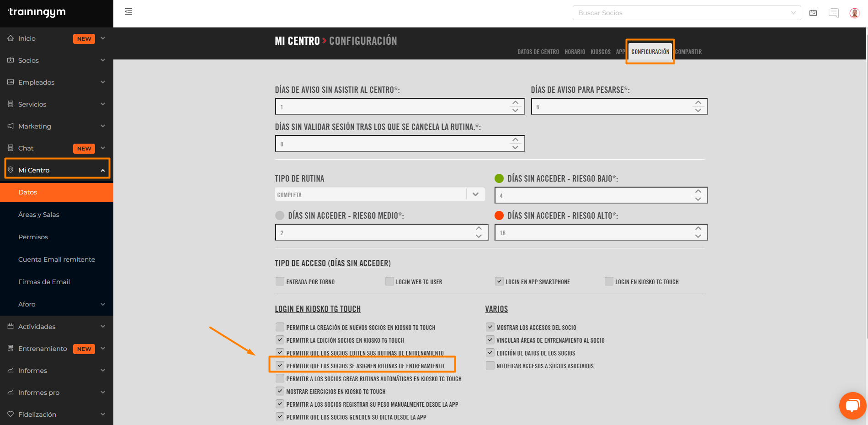Image resolution: width=868 pixels, height=425 pixels.
Task: Expand the Aforo submenu
Action: tap(103, 304)
